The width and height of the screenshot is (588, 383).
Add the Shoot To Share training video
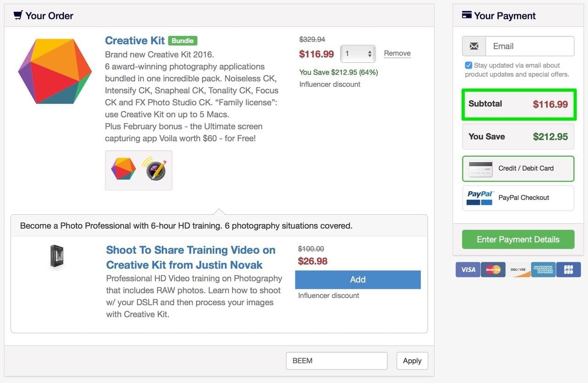[358, 280]
